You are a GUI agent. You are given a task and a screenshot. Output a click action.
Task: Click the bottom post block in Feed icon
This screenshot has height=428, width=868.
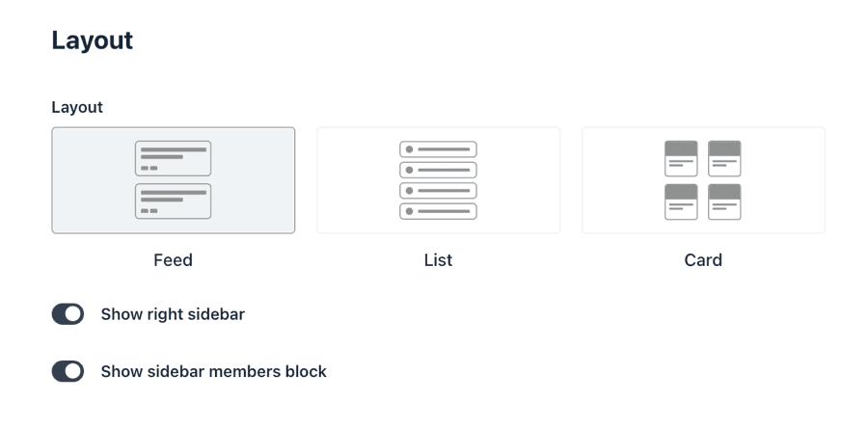(x=174, y=201)
